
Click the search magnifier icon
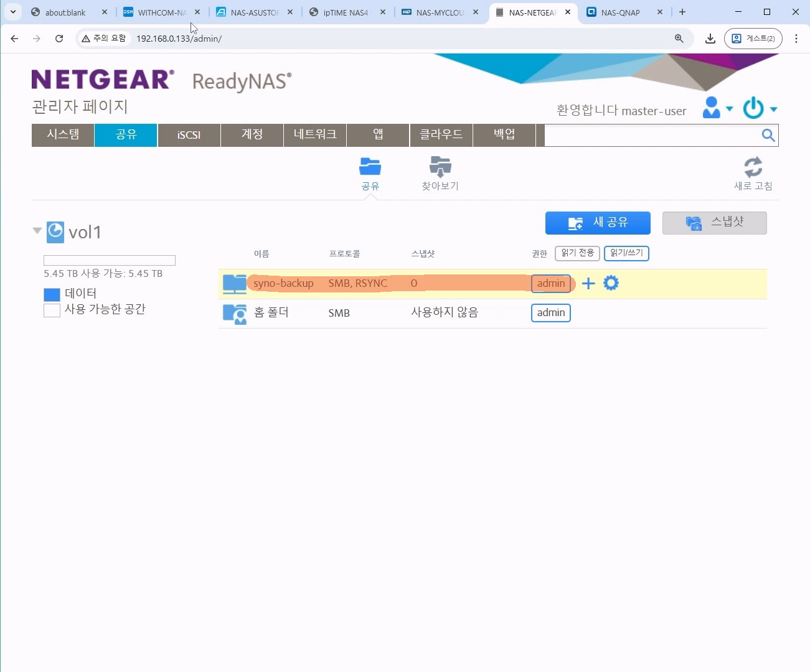(768, 136)
